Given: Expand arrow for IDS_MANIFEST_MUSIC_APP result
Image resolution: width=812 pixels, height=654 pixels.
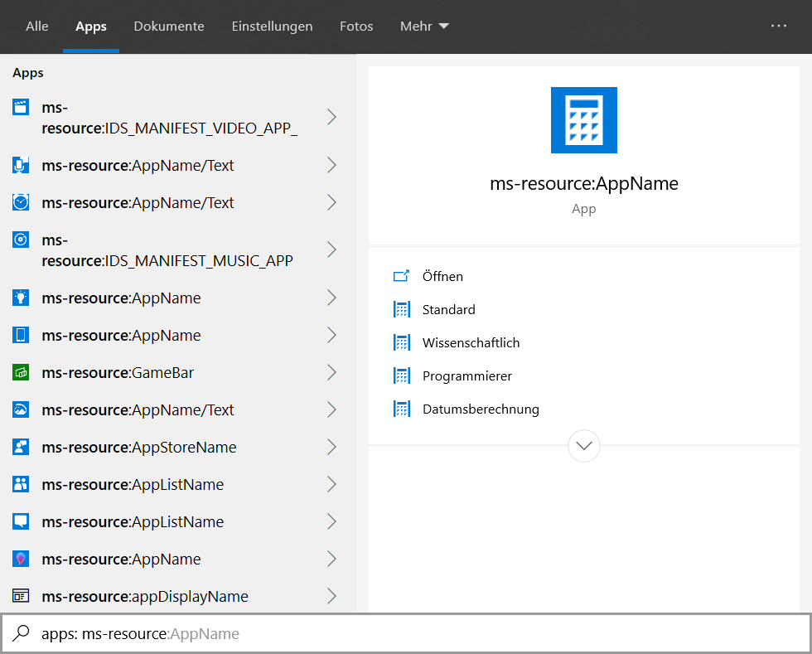Looking at the screenshot, I should (332, 249).
